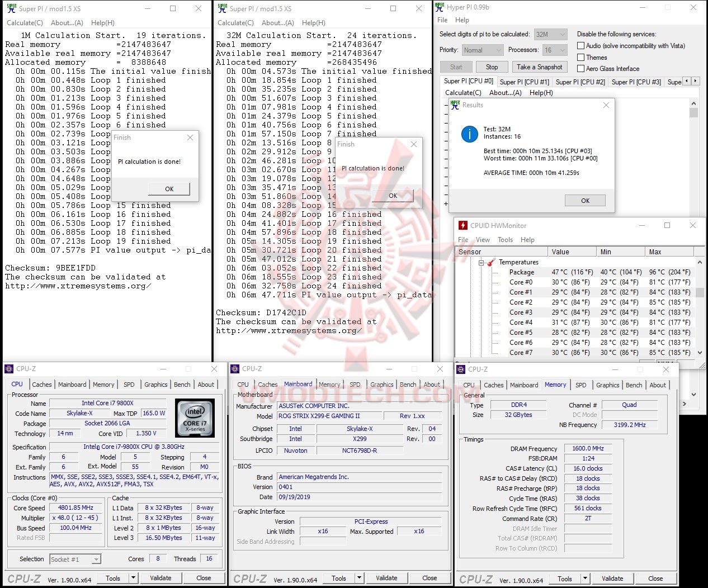
Task: Open Tools dropdown arrow in Mainboard CPU-Z
Action: click(358, 578)
